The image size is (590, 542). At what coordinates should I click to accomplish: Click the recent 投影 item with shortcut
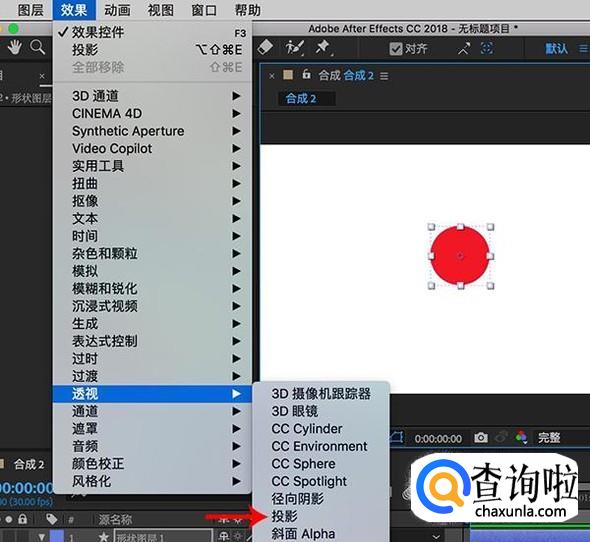click(152, 50)
